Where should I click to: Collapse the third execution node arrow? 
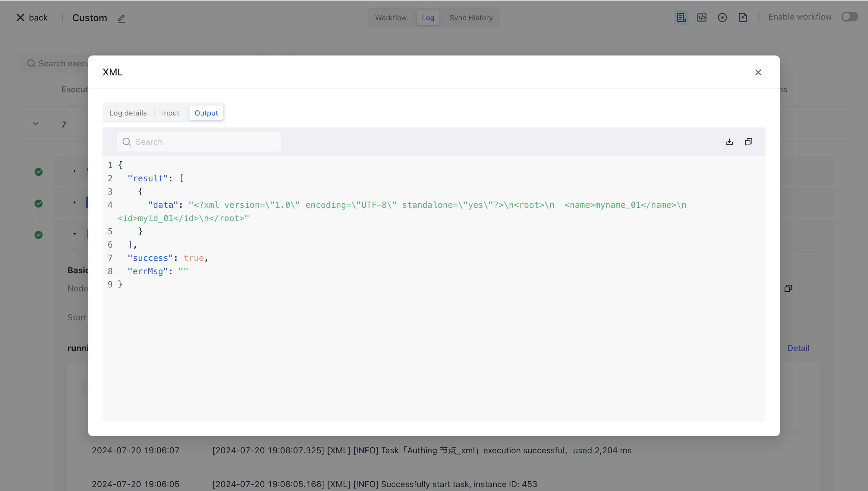(x=74, y=234)
